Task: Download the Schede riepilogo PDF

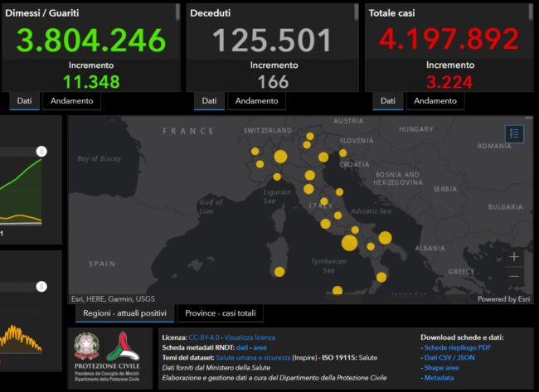Action: [x=458, y=348]
